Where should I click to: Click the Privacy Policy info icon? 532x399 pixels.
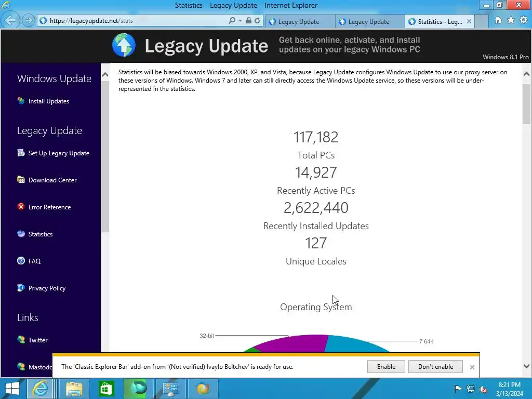point(21,288)
